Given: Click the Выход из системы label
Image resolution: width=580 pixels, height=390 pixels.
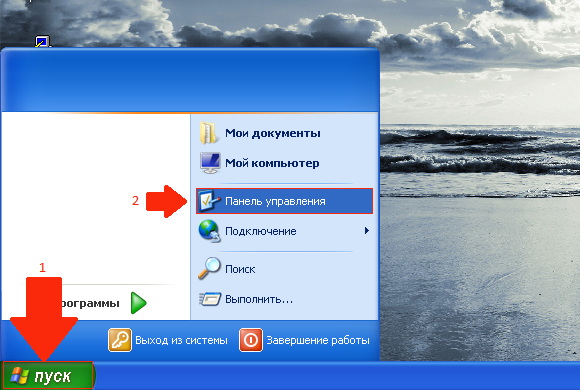Looking at the screenshot, I should coord(181,340).
